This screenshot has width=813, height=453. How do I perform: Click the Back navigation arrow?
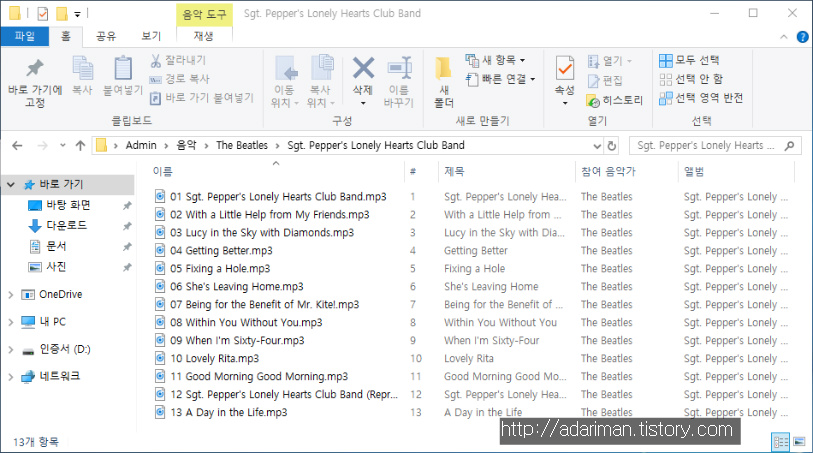[x=17, y=146]
